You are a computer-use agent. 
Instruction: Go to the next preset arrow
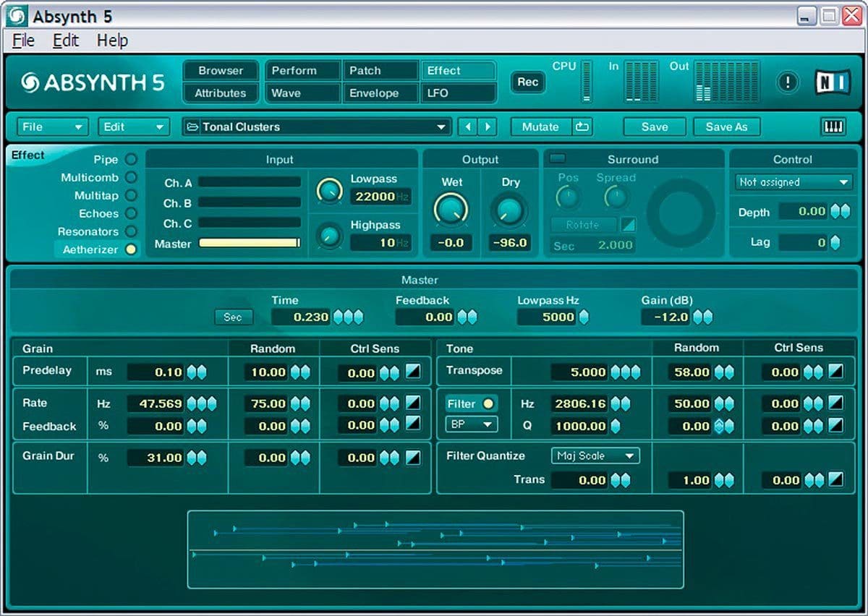[x=487, y=127]
